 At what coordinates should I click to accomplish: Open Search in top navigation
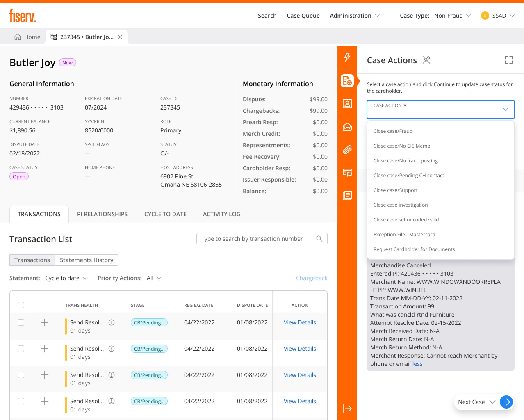click(267, 16)
